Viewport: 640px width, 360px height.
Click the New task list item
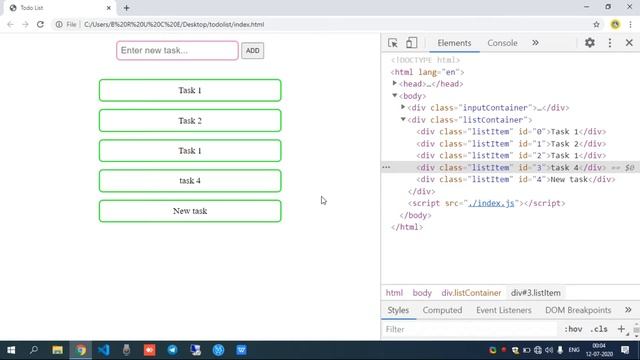190,211
